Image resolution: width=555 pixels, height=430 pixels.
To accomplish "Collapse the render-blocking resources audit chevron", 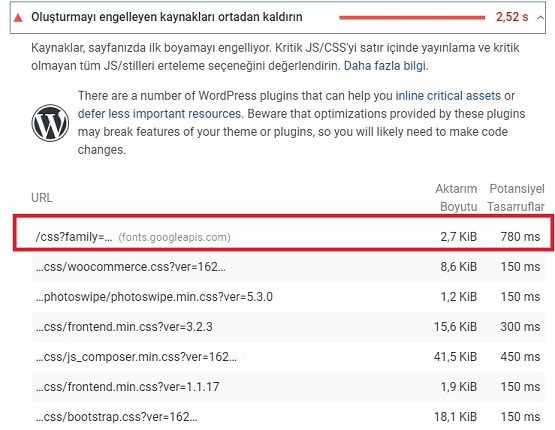I will click(540, 17).
